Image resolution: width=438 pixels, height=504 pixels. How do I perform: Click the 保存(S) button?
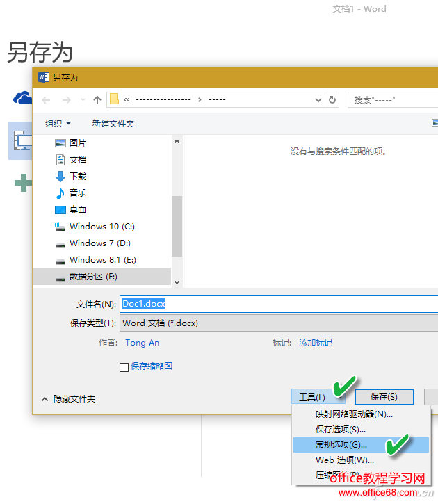click(384, 397)
